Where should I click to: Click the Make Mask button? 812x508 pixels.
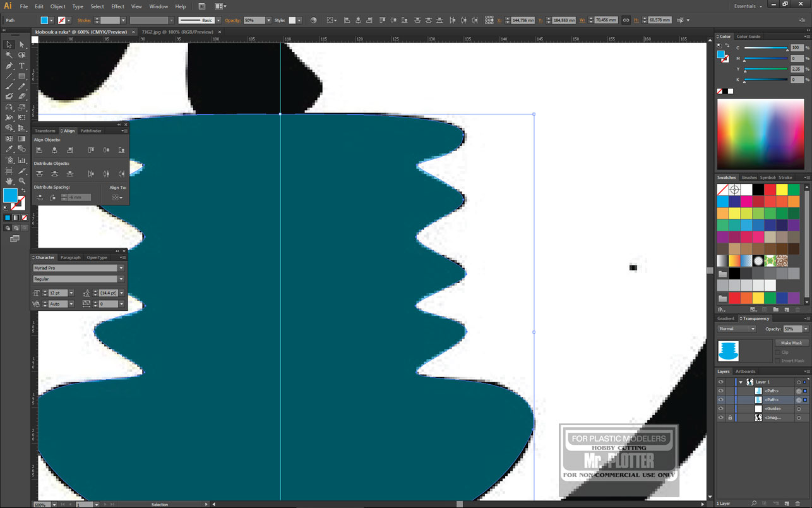pyautogui.click(x=791, y=343)
